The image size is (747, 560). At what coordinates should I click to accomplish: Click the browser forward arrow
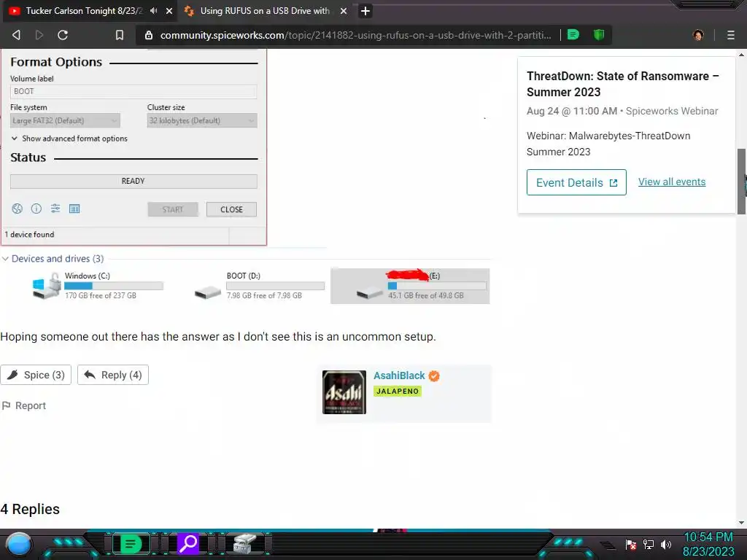(39, 35)
